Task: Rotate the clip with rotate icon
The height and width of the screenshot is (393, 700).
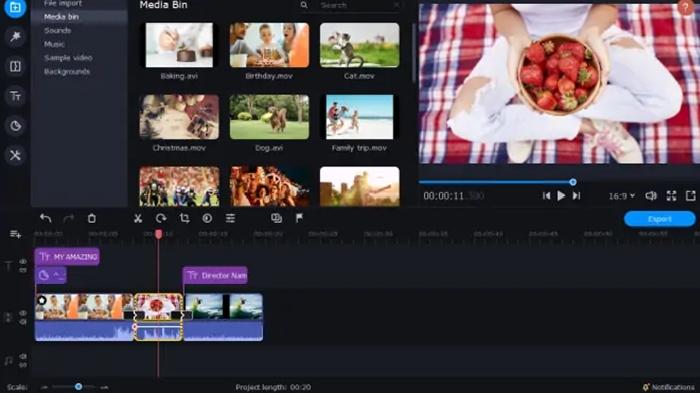Action: point(161,218)
